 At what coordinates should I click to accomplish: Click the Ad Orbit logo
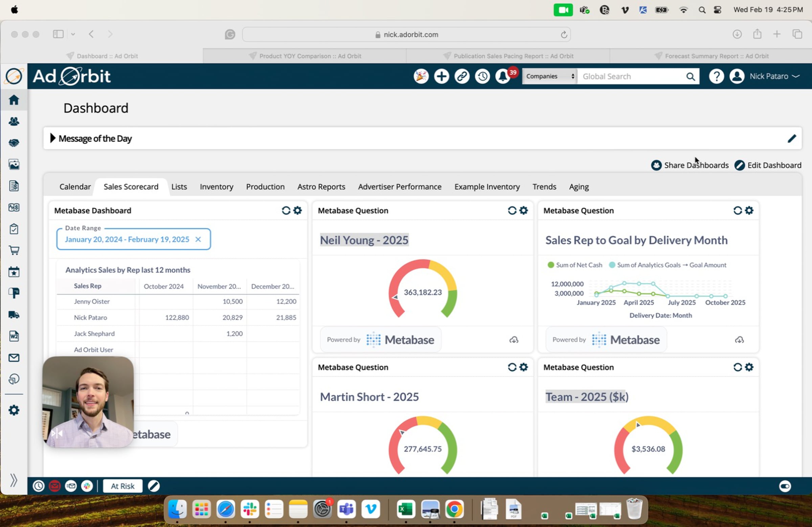click(x=71, y=76)
